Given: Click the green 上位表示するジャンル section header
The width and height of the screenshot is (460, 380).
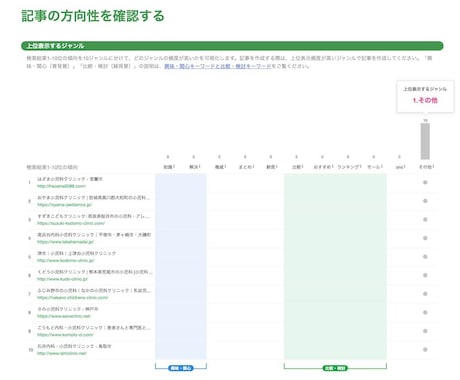Looking at the screenshot, I should (x=232, y=46).
